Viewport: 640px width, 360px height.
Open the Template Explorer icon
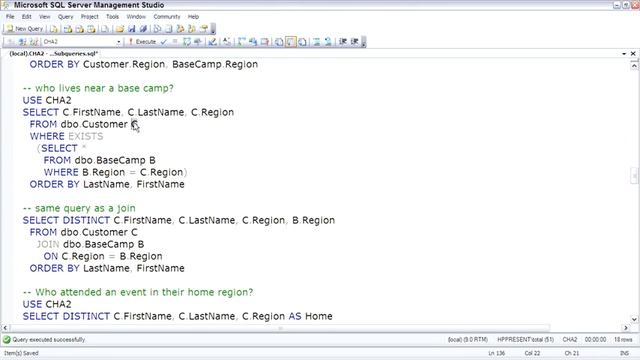click(x=192, y=29)
